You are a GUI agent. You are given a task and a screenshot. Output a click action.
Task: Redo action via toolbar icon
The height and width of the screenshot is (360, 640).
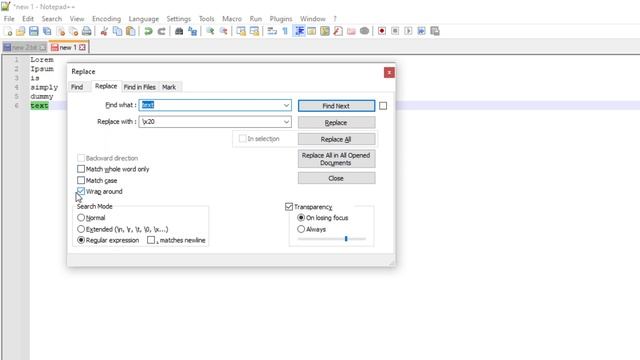click(x=162, y=31)
